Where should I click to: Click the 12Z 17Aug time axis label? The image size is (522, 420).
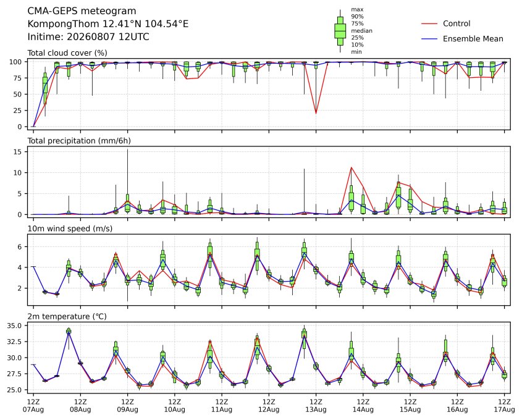tap(504, 406)
